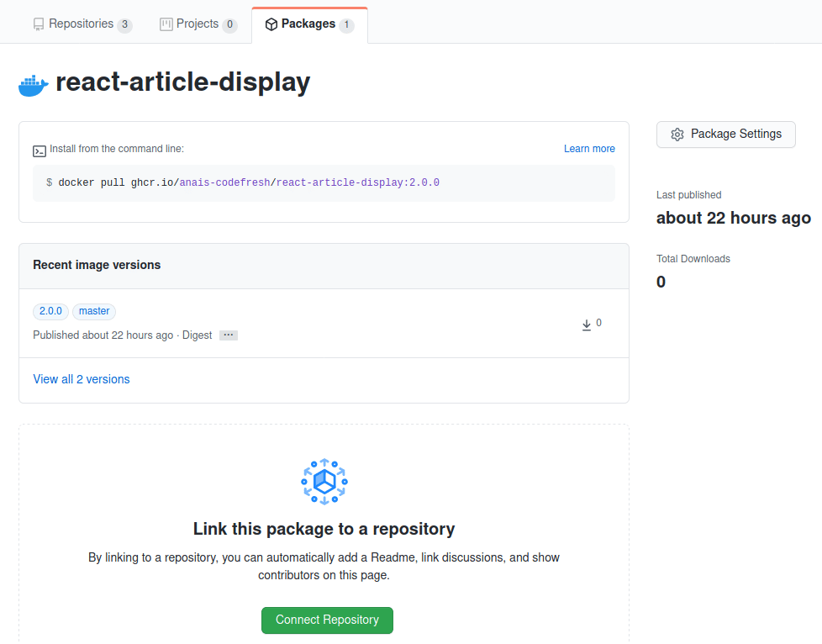Click the Repositories tab book icon
The image size is (822, 644).
39,24
